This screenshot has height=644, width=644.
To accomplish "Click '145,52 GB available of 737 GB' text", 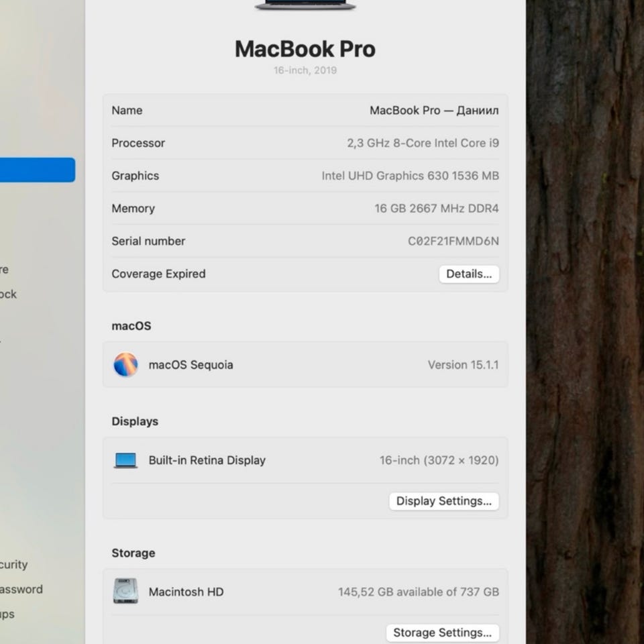I will pyautogui.click(x=419, y=592).
